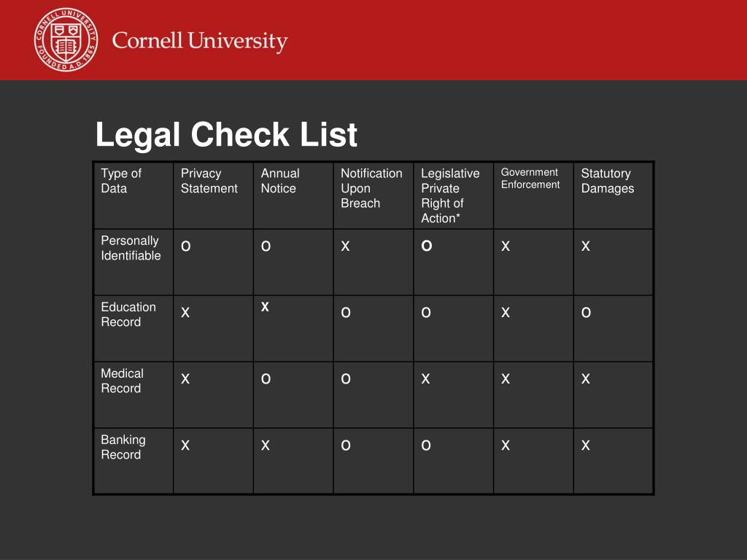Click Medical Record's Privacy Statement X mark

[185, 378]
